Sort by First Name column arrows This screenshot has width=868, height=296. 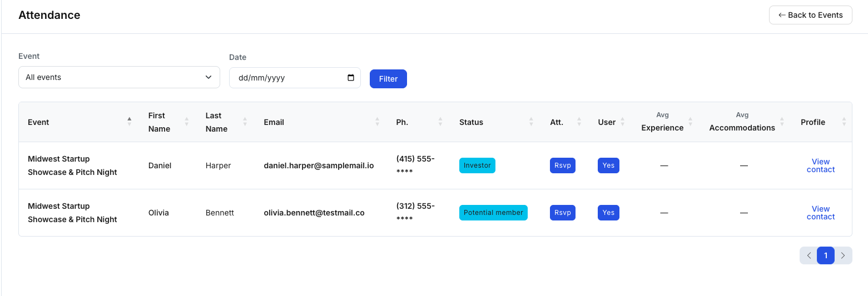click(x=187, y=122)
